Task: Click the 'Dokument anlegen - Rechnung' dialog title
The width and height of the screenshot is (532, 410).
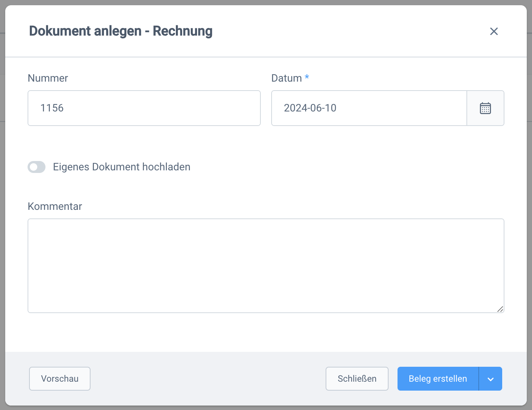Action: [x=121, y=31]
